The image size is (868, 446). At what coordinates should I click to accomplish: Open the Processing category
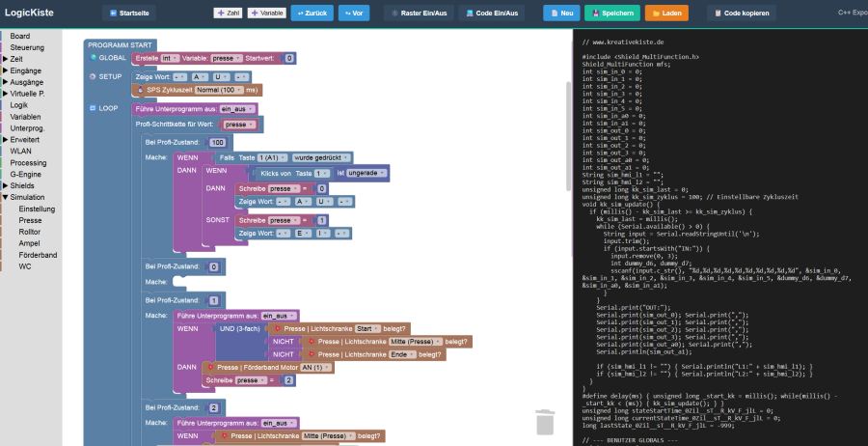pos(28,163)
